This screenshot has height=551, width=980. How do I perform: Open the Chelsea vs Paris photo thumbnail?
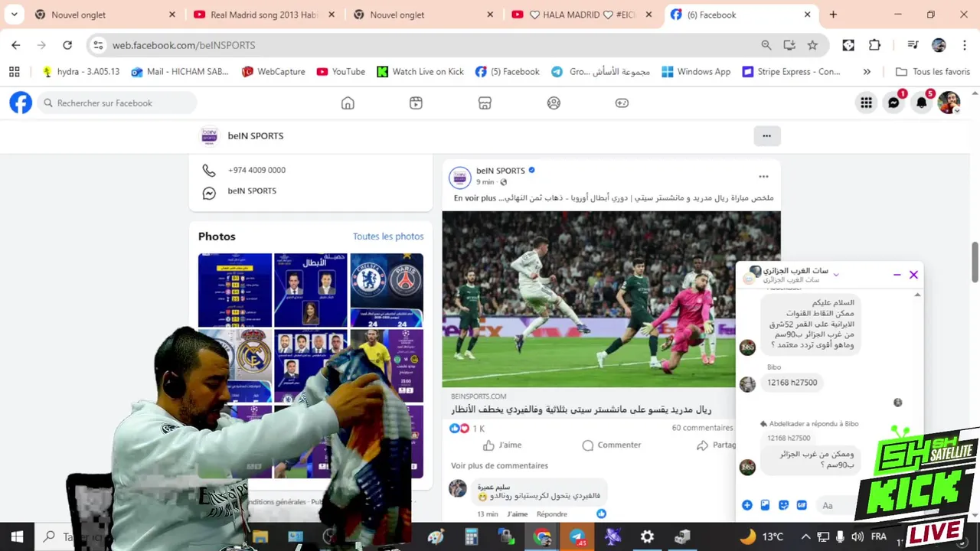pyautogui.click(x=387, y=290)
